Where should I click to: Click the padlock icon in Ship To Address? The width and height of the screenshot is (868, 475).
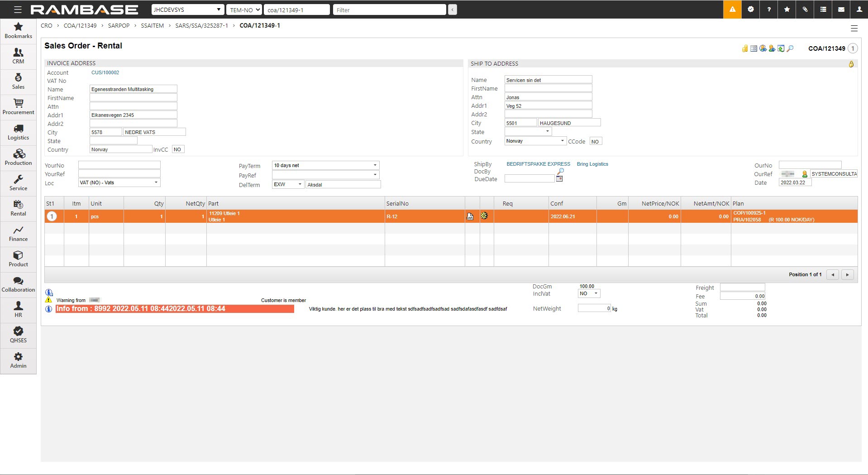851,64
